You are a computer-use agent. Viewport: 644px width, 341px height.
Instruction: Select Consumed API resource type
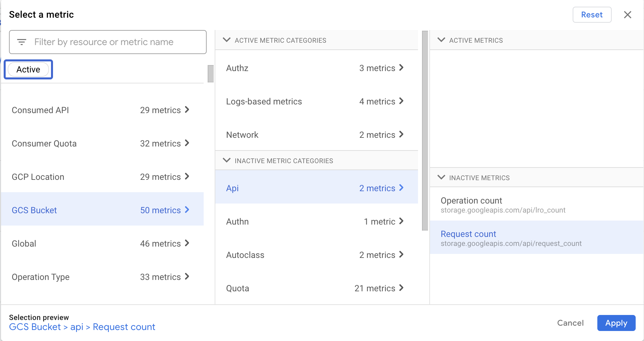tap(102, 110)
